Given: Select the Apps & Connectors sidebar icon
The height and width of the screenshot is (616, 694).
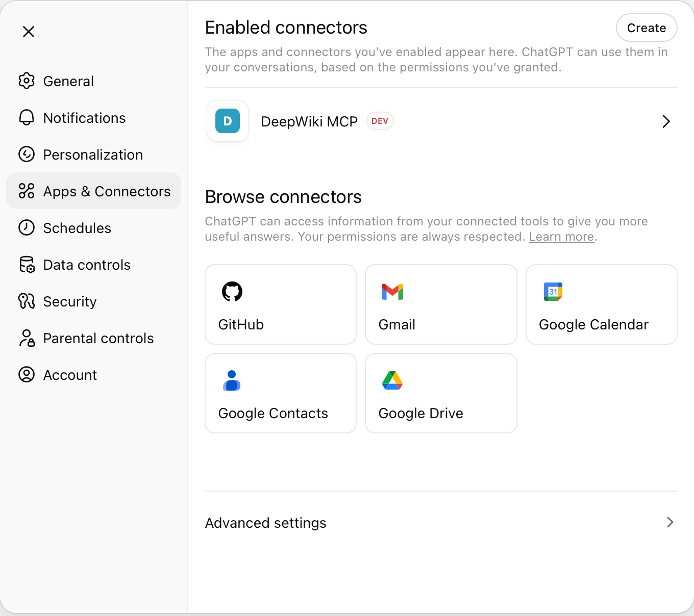Looking at the screenshot, I should coord(27,191).
